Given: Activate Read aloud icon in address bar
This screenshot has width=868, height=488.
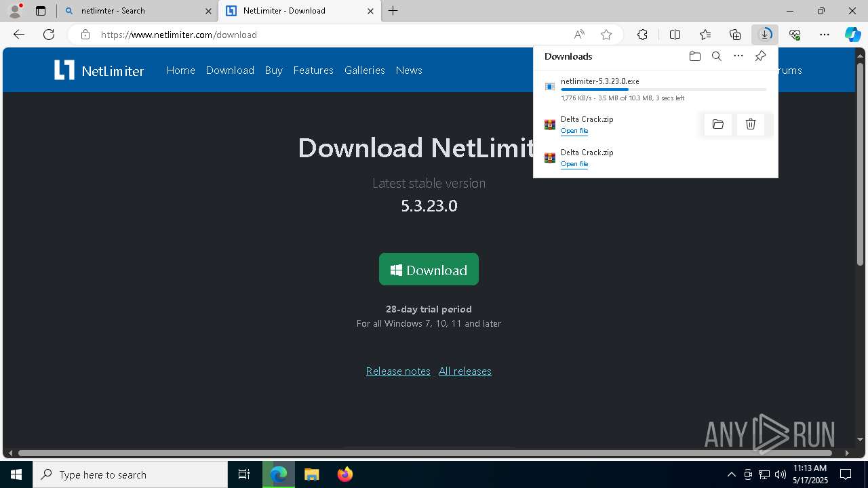Looking at the screenshot, I should (579, 35).
